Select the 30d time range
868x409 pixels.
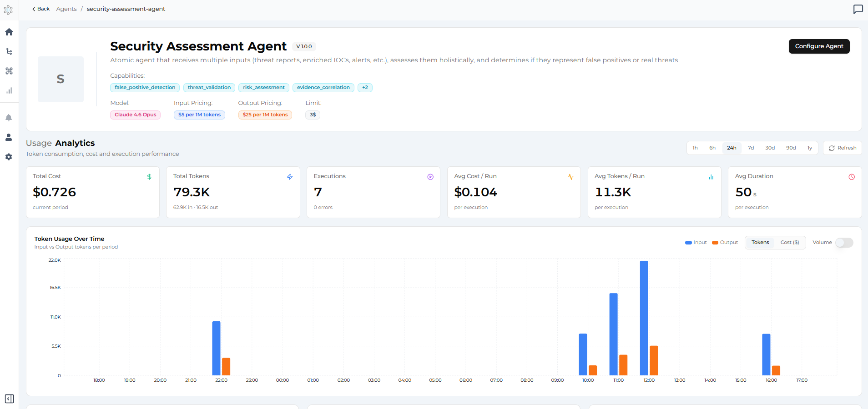pos(770,148)
